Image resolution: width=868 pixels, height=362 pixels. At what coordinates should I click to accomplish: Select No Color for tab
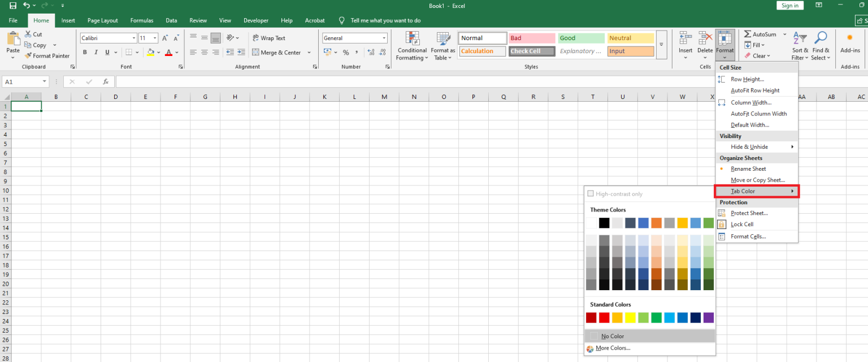point(650,336)
